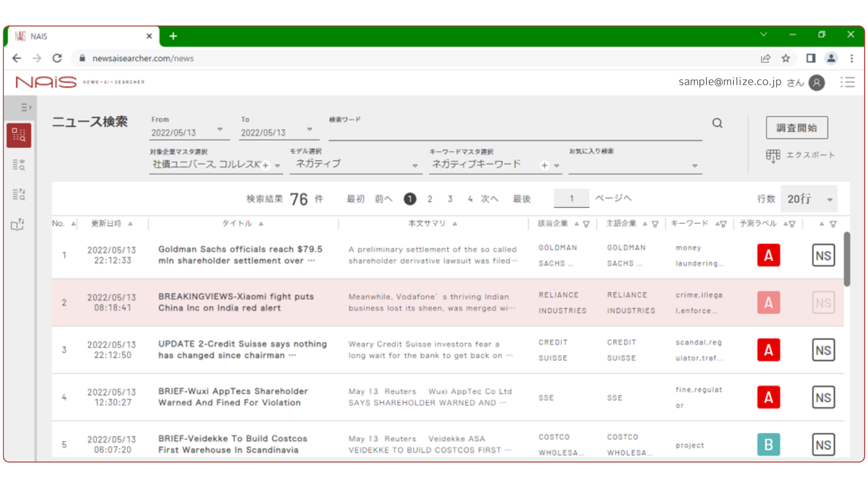Filter the 主語企業 column
Screen dimensions: 868x488
coord(655,224)
